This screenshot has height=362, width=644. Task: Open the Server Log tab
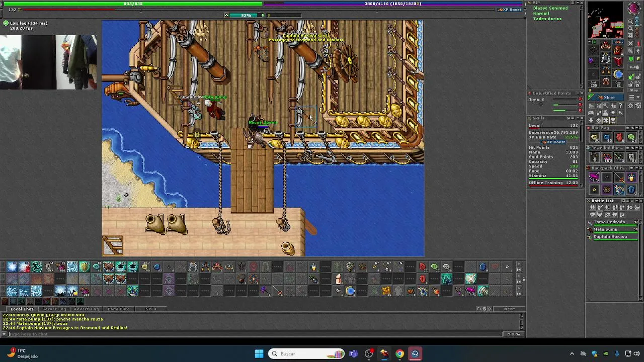[x=54, y=309]
